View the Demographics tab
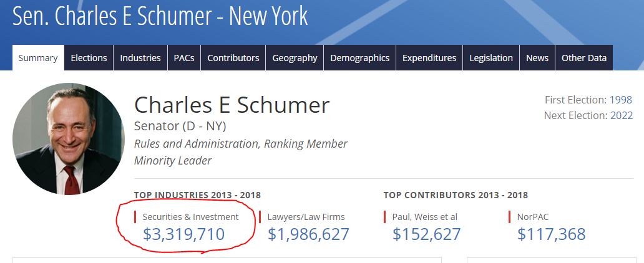The width and height of the screenshot is (644, 263). coord(360,58)
